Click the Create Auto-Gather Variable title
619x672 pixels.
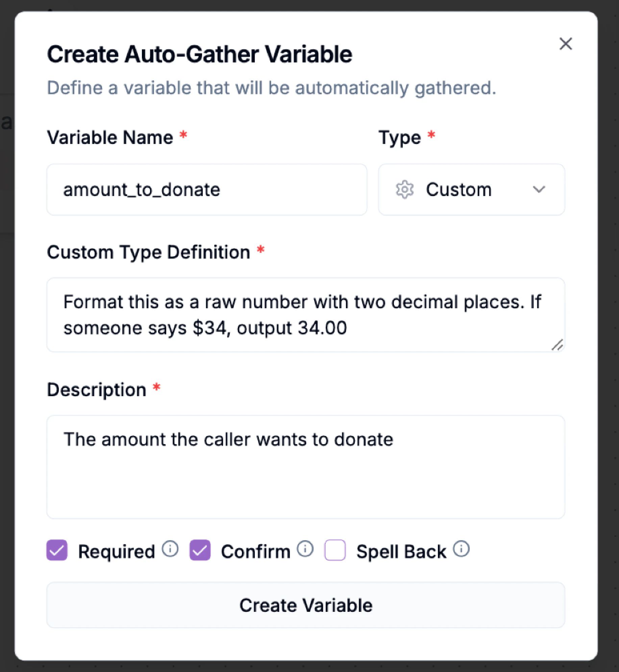pyautogui.click(x=199, y=53)
